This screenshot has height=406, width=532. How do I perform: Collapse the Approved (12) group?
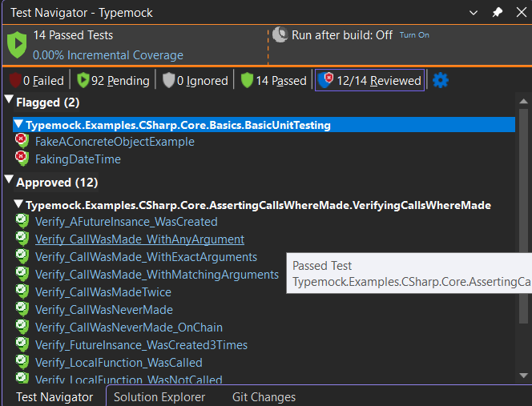pyautogui.click(x=9, y=179)
